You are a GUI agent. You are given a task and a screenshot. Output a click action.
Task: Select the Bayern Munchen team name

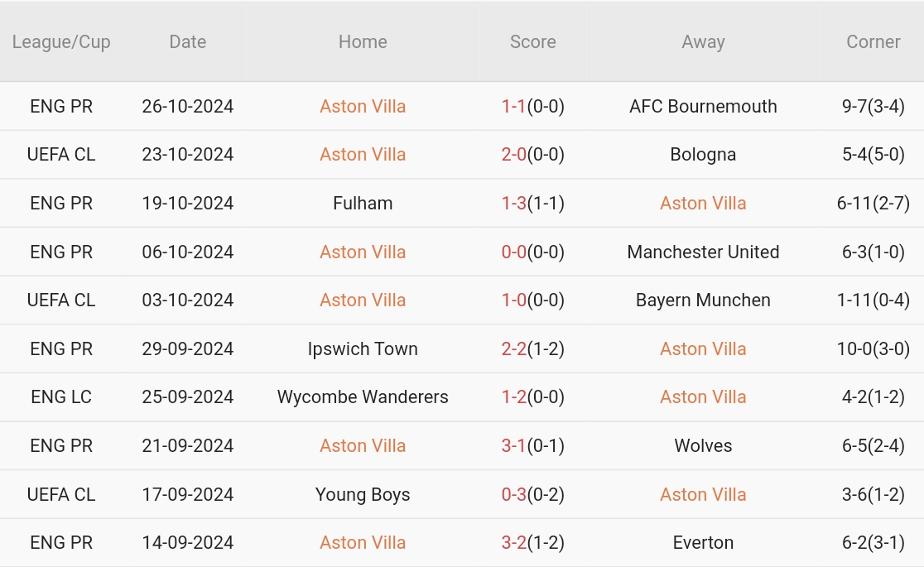tap(703, 300)
